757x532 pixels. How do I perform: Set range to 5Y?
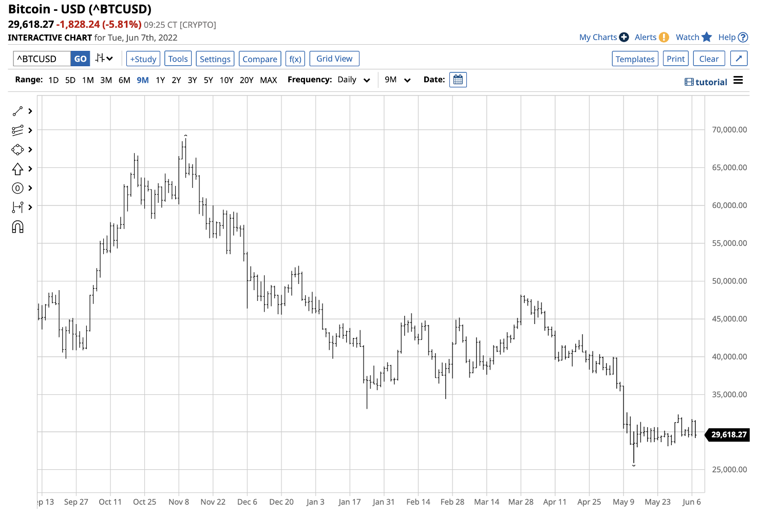[x=208, y=80]
